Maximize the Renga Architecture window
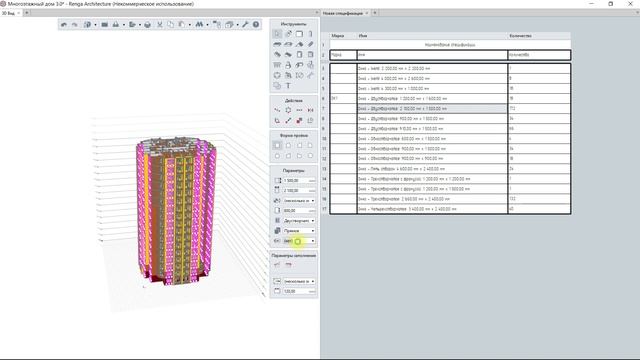640x360 pixels. pos(611,4)
